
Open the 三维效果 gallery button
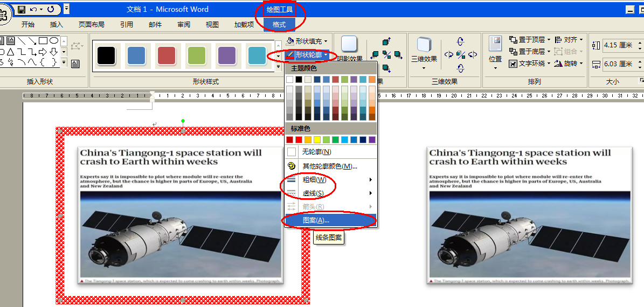tap(424, 54)
